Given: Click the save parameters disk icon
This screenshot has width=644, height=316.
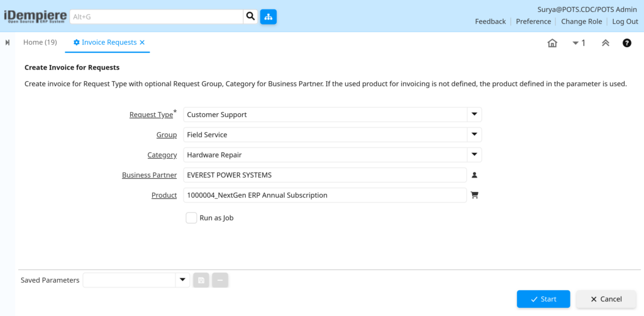Looking at the screenshot, I should coord(201,280).
